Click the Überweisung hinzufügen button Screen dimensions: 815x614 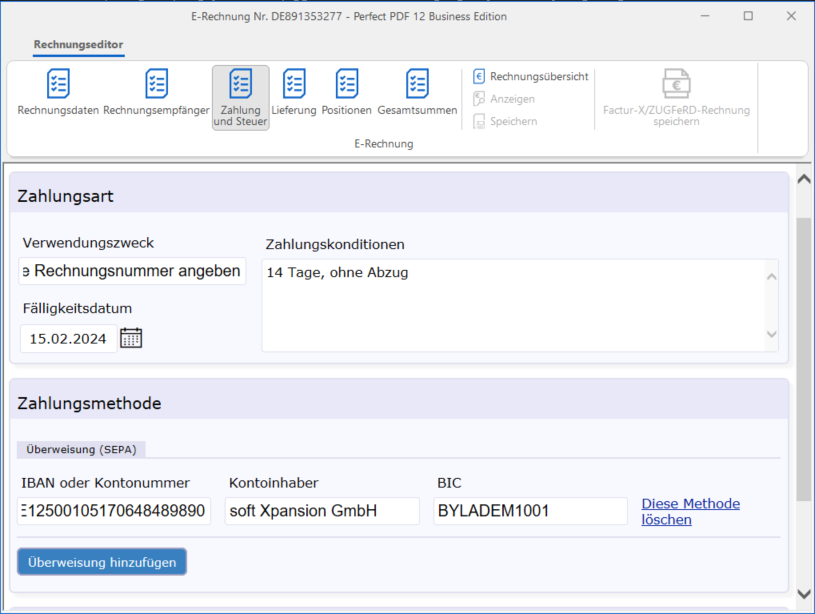pos(102,562)
